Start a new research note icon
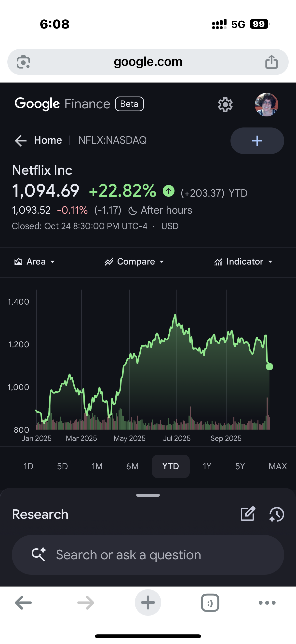Image resolution: width=296 pixels, height=644 pixels. (x=248, y=514)
